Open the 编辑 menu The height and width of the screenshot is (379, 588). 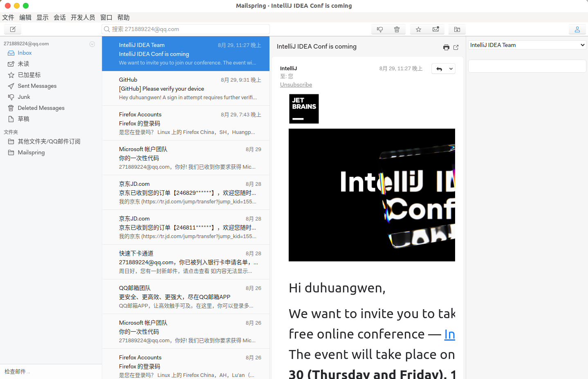[25, 18]
